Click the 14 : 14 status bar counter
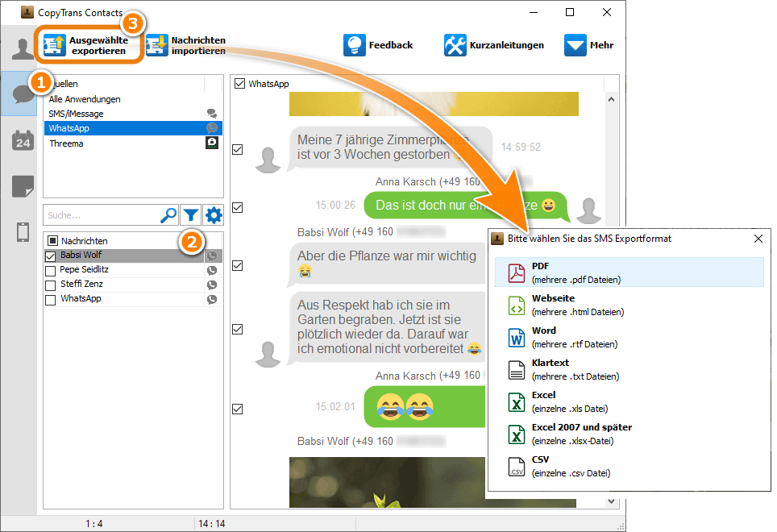The width and height of the screenshot is (777, 532). (212, 524)
